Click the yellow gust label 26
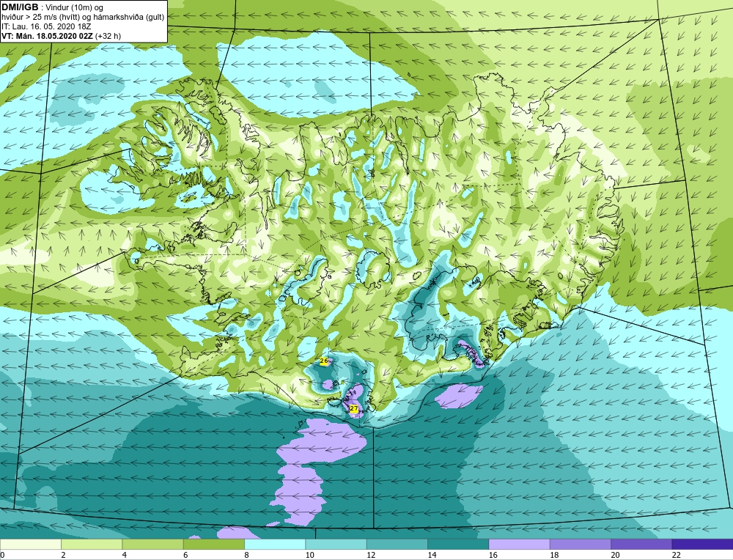Image resolution: width=733 pixels, height=560 pixels. 324,361
